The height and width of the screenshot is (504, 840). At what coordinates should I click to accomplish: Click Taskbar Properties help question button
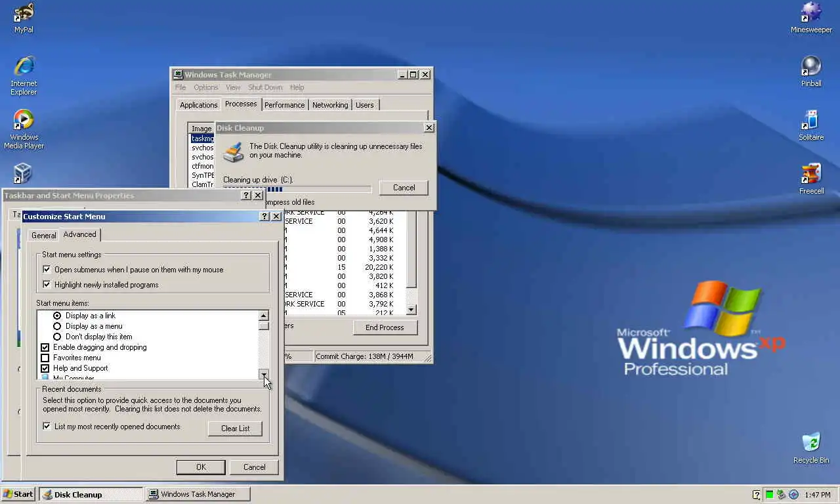246,196
